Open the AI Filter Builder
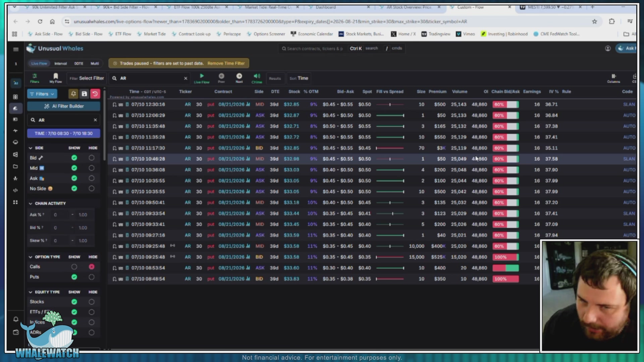The height and width of the screenshot is (362, 644). [64, 106]
